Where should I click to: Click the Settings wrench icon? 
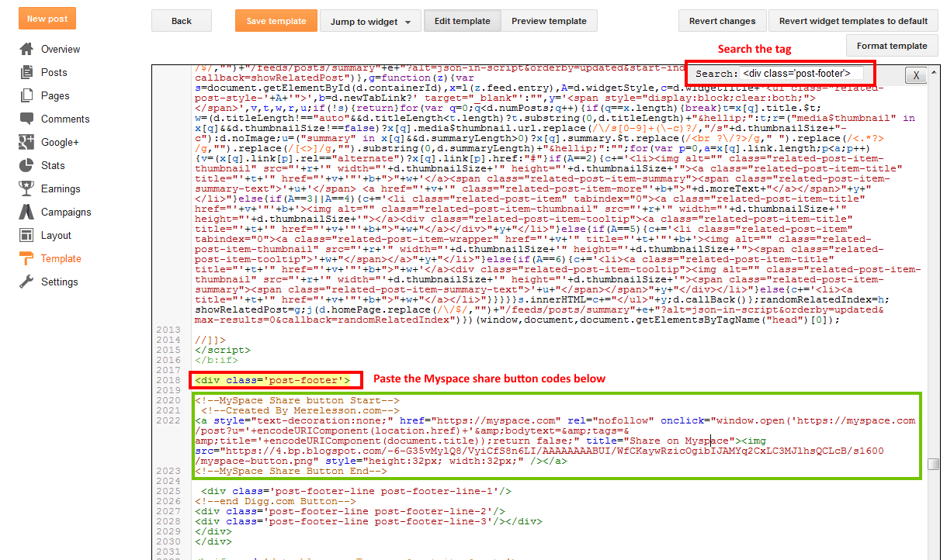(x=26, y=282)
